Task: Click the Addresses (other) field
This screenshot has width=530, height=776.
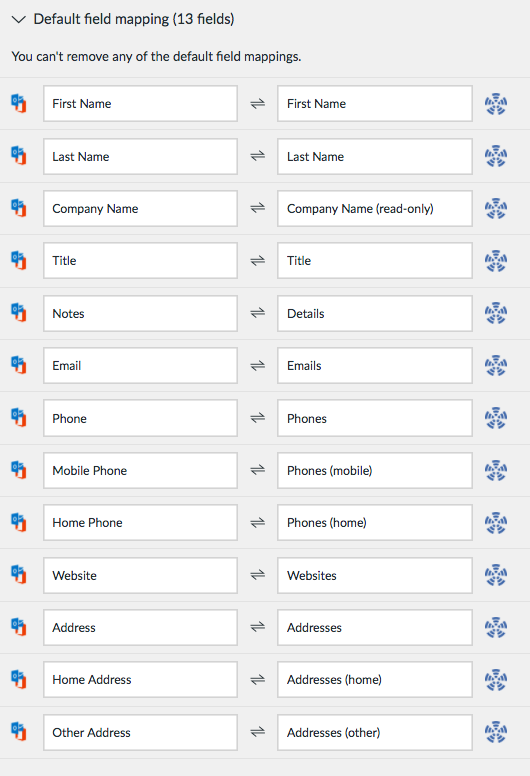Action: 375,732
